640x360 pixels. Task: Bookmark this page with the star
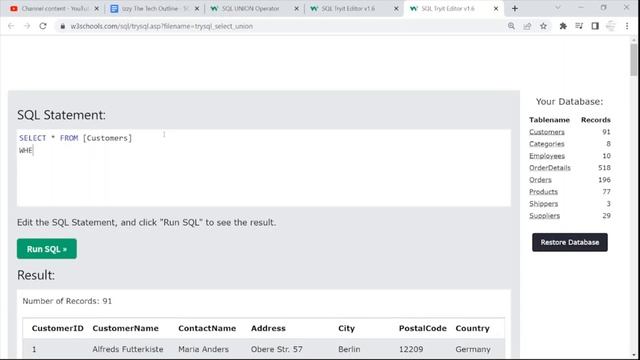click(x=543, y=26)
